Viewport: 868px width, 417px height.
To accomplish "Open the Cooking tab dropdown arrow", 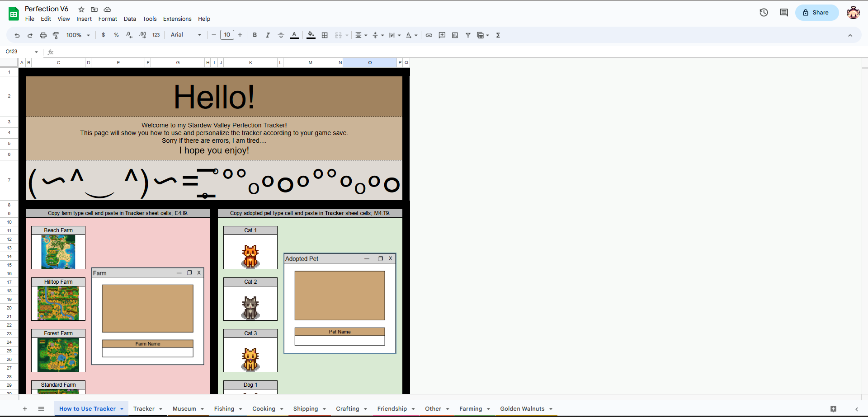I will coord(282,409).
